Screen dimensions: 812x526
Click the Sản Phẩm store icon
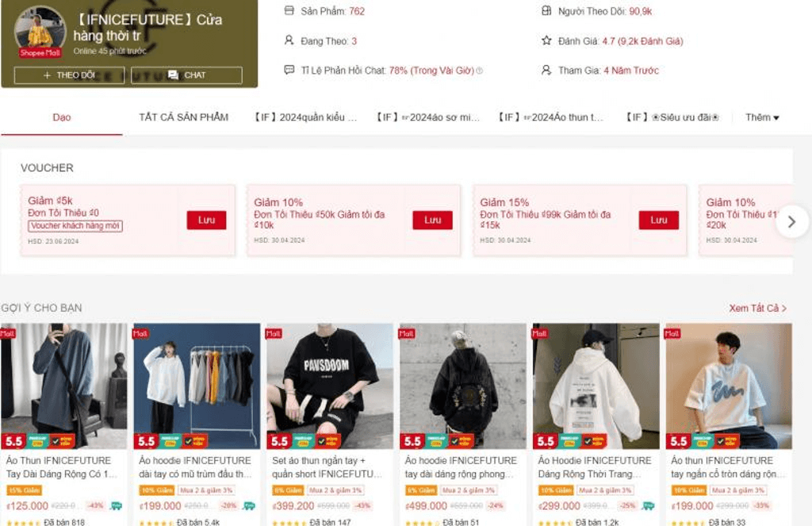pyautogui.click(x=289, y=10)
